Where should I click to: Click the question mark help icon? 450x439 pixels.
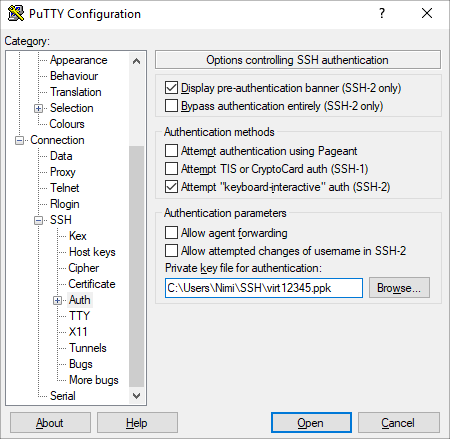tap(382, 13)
